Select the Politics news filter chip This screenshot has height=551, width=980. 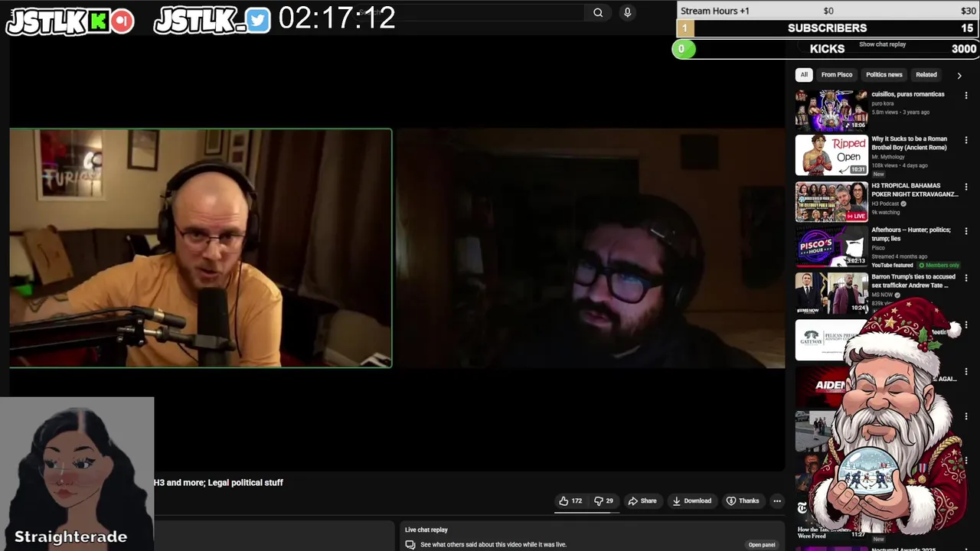[884, 74]
